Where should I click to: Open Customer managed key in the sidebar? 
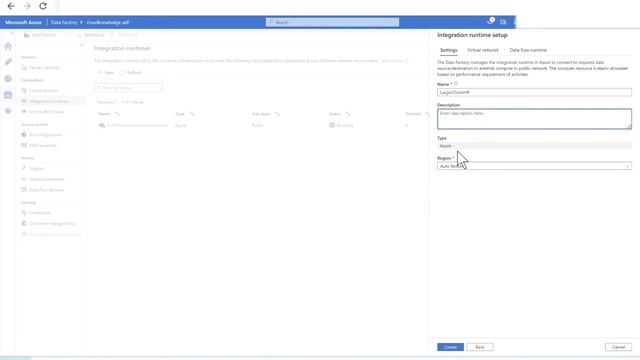pos(52,224)
